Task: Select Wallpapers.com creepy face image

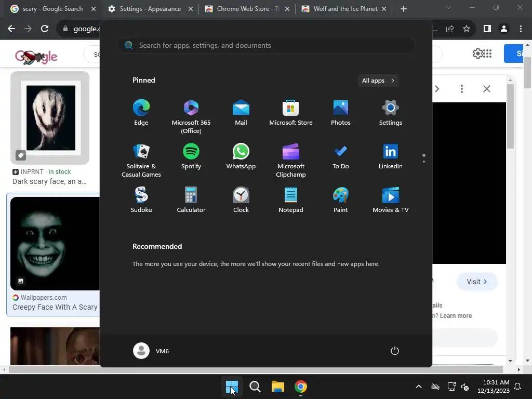Action: click(55, 244)
